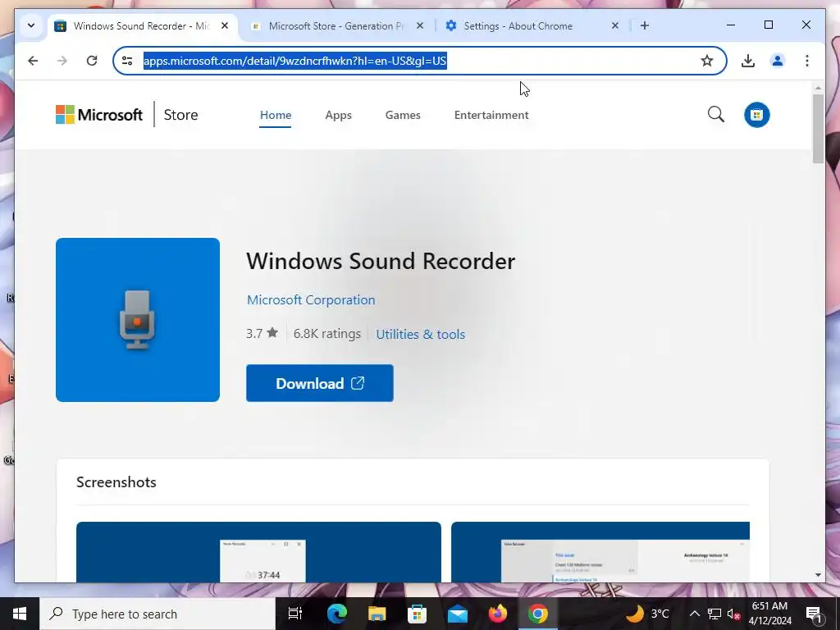Open first screenshot showing 37:44 timer
Image resolution: width=840 pixels, height=630 pixels.
point(258,552)
